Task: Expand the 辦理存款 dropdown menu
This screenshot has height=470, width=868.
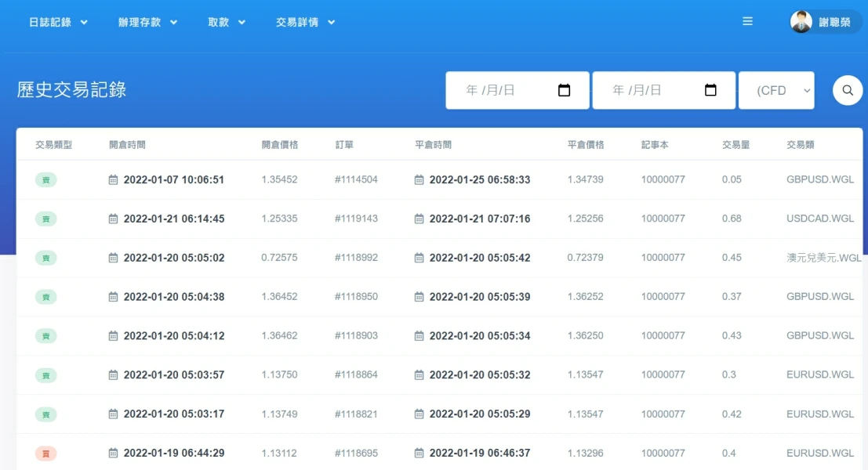Action: [147, 22]
